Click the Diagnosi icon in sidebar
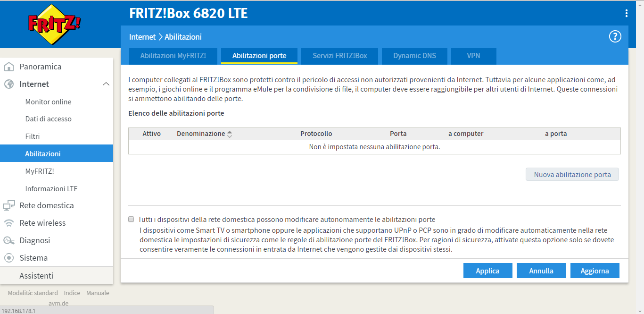 pos(9,240)
